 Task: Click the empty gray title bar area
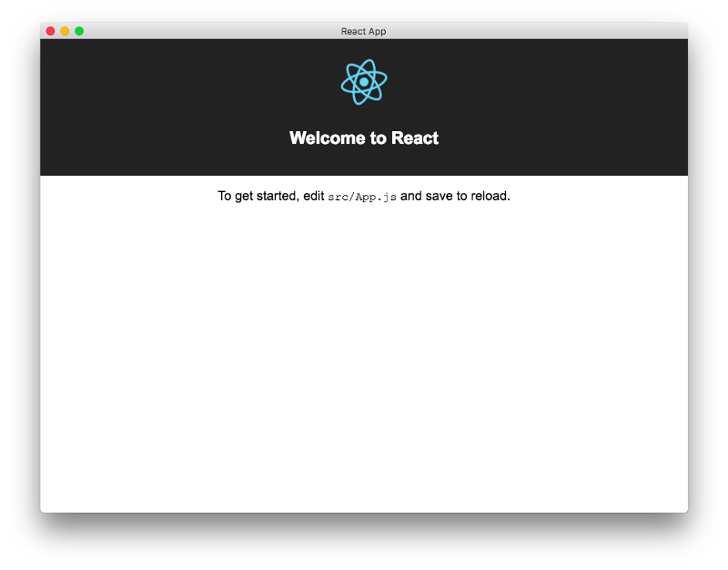534,31
